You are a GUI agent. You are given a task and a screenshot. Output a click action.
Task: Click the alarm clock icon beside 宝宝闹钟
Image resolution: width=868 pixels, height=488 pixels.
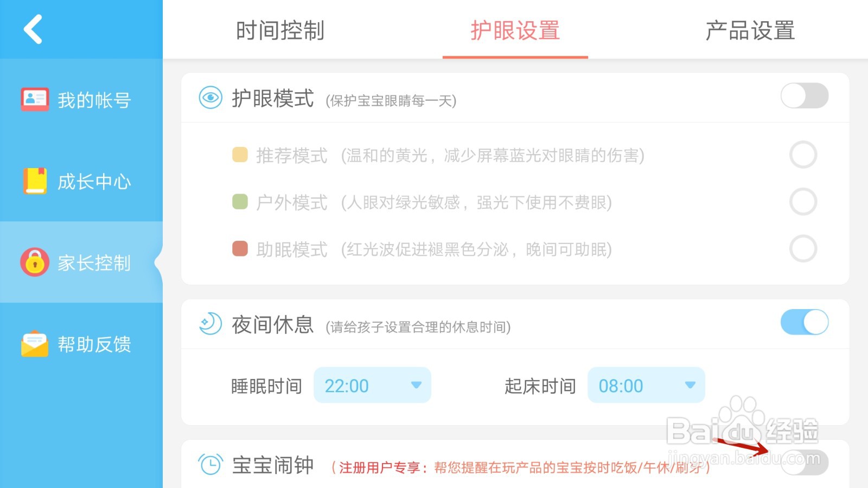[x=209, y=465]
